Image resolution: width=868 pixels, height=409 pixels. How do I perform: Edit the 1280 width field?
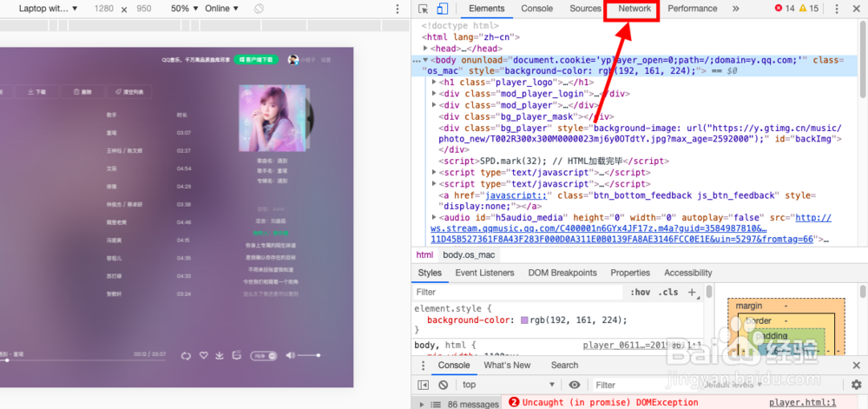coord(103,9)
